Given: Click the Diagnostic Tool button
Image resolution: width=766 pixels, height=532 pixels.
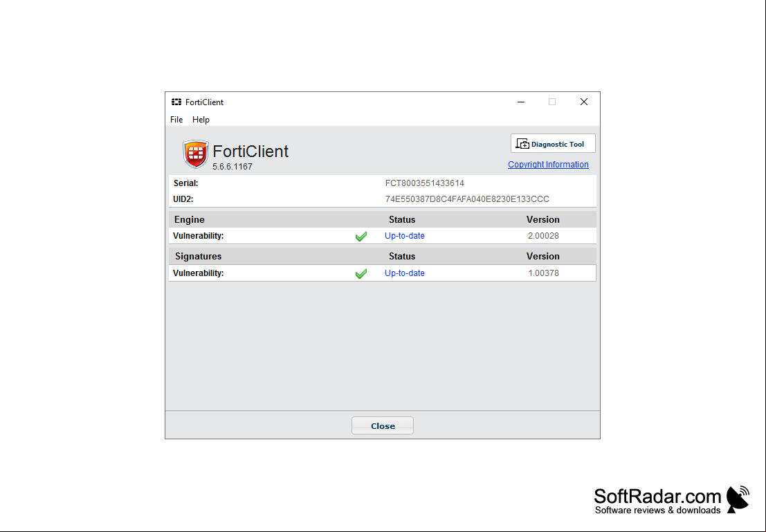Looking at the screenshot, I should pos(553,144).
